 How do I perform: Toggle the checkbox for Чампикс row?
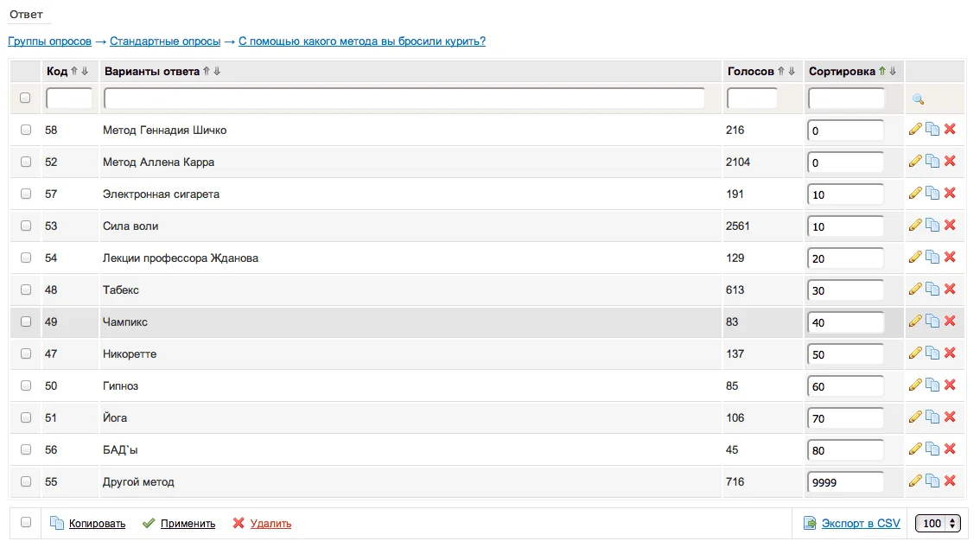(26, 322)
